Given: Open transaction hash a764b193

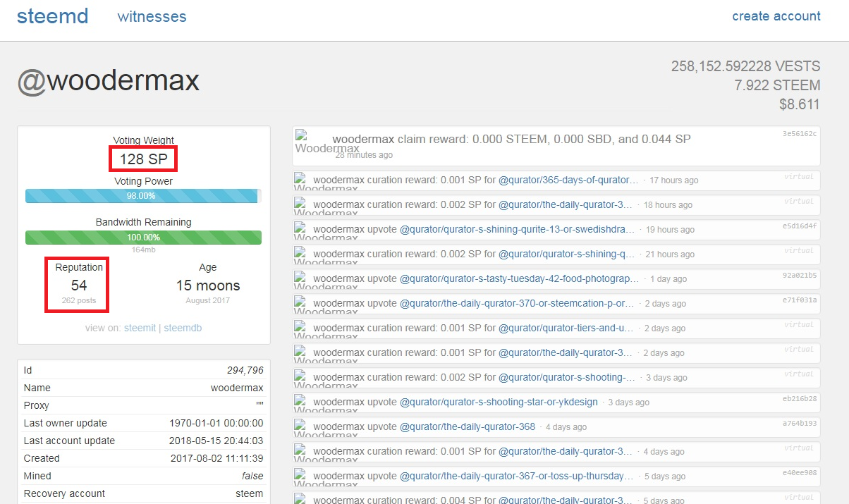Looking at the screenshot, I should [800, 423].
